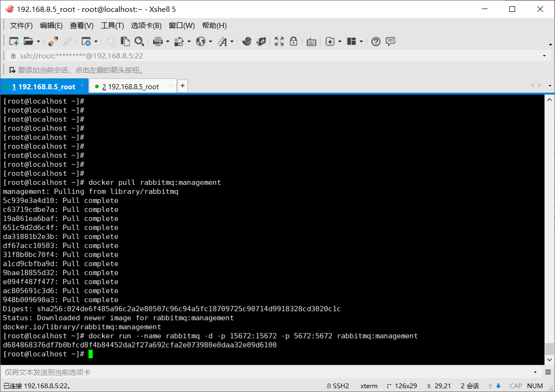Click the new tab plus-page icon
This screenshot has width=555, height=392.
coord(330,41)
